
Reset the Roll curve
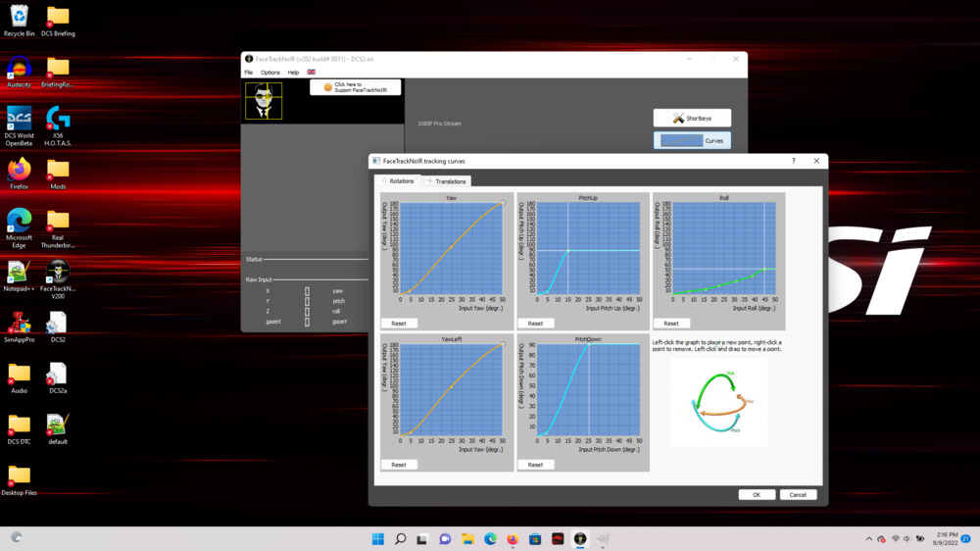click(x=671, y=324)
